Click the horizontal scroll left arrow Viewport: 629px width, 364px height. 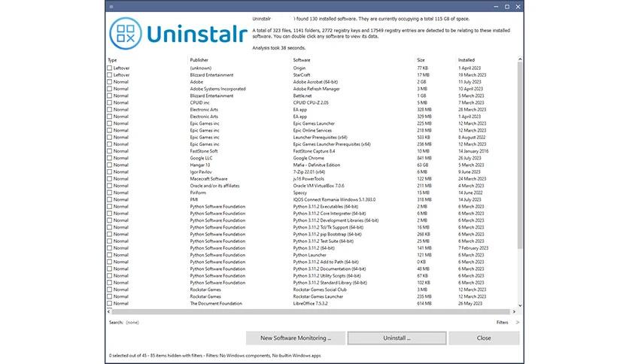(108, 311)
